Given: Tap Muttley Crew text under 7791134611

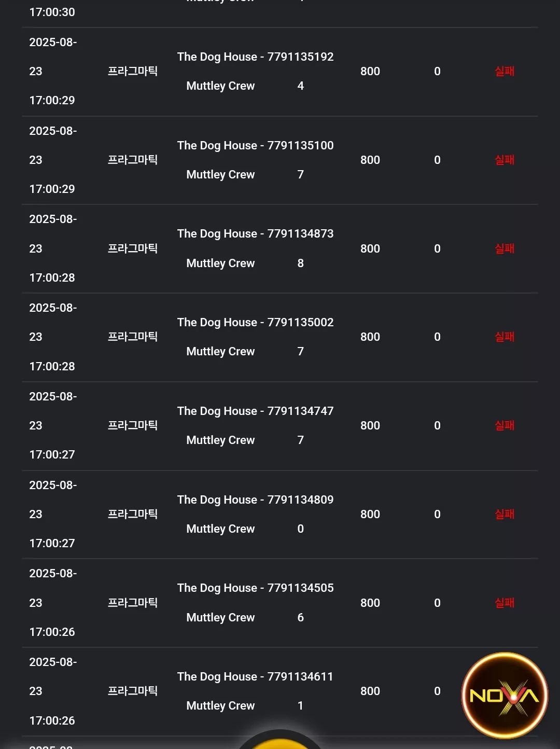Looking at the screenshot, I should coord(220,705).
